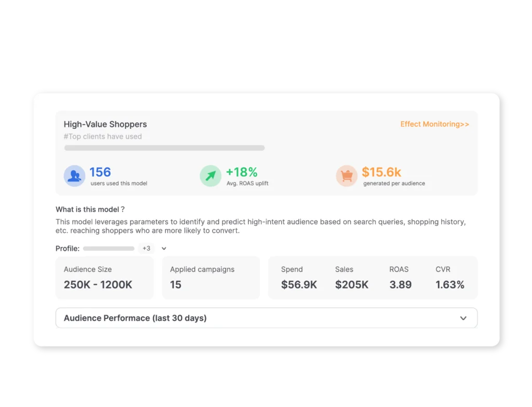532x407 pixels.
Task: Click the Sales value $205K
Action: pyautogui.click(x=352, y=285)
